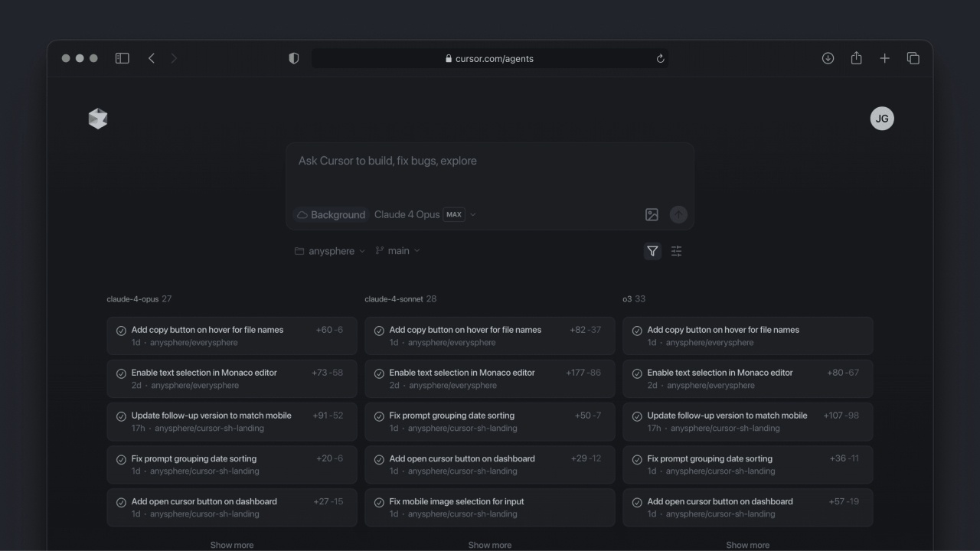Toggle the MAX mode badge
The height and width of the screenshot is (551, 980).
(454, 215)
